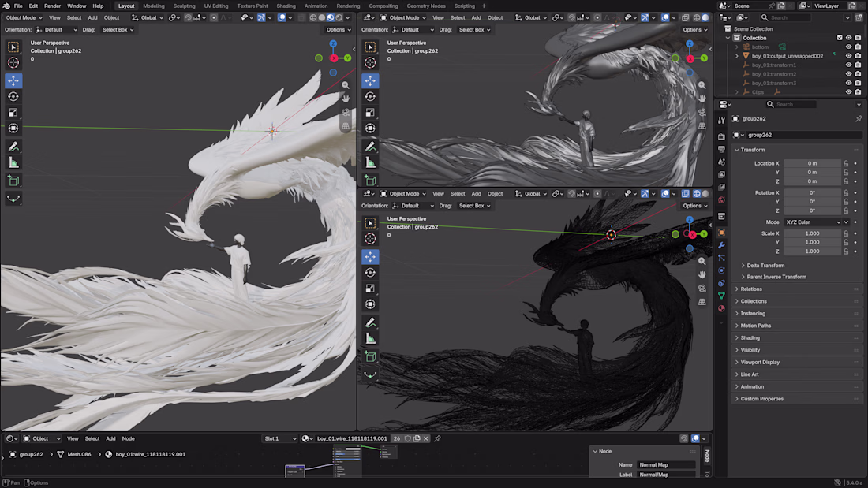Toggle visibility of boy_01:transform2
Screen dimensions: 868x488
(x=848, y=74)
